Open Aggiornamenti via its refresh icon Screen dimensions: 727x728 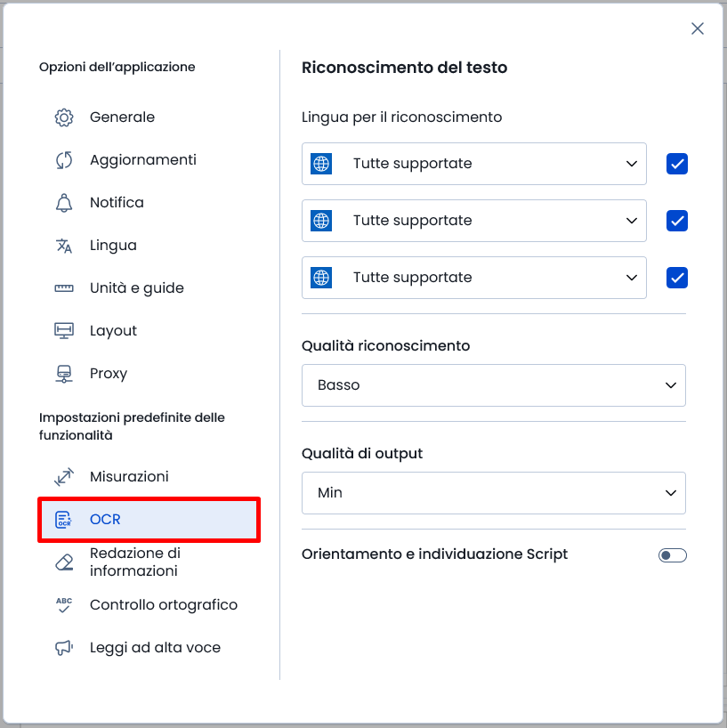[64, 160]
